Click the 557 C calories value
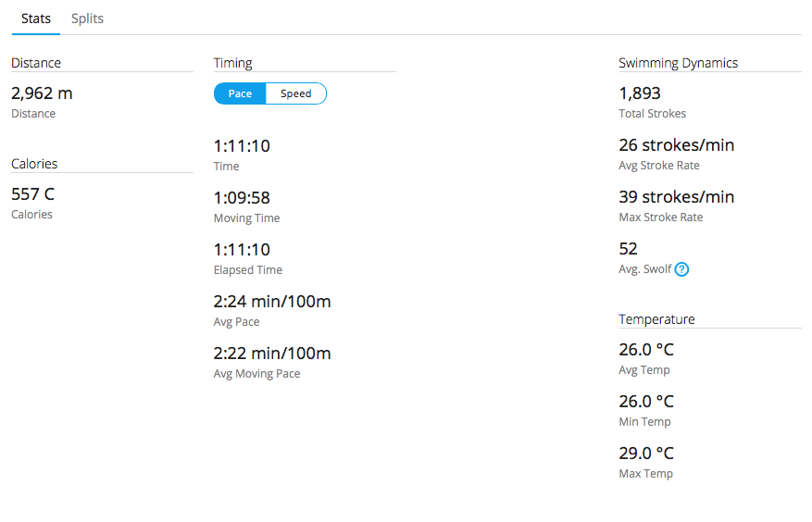Screen dimensions: 812x522 click(32, 194)
